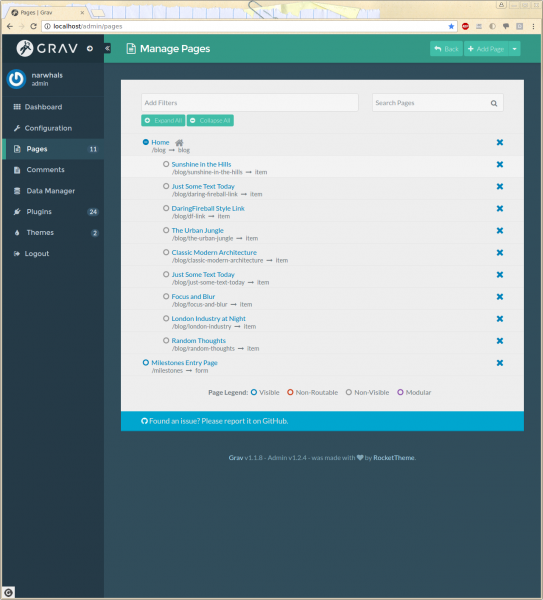Open Comments in the sidebar
Screen dimensions: 543x600
[53, 170]
